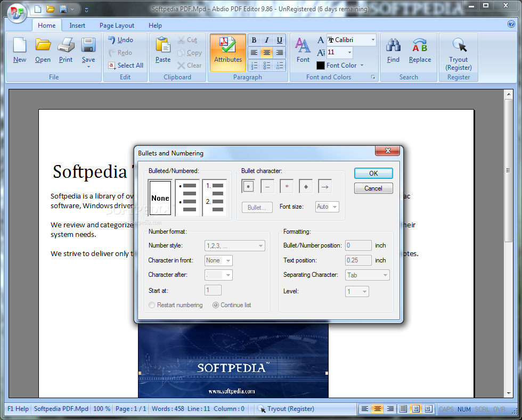Screen dimensions: 522x420
Task: Open Font and Colors dialog launcher
Action: [x=373, y=77]
